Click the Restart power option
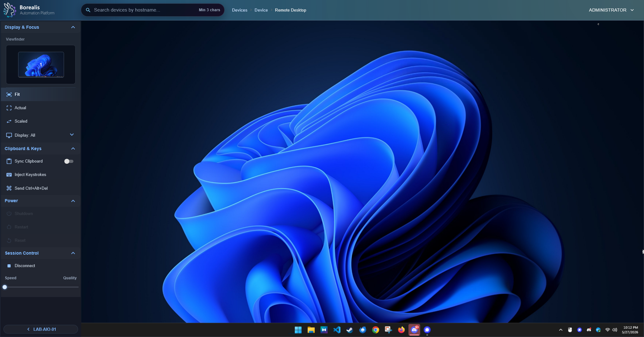The image size is (644, 337). (x=41, y=227)
